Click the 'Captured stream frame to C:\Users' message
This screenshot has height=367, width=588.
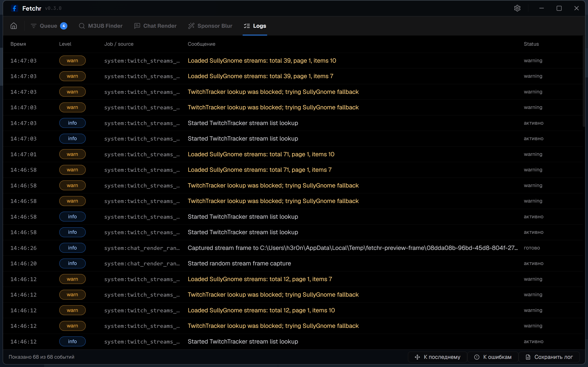click(x=353, y=248)
